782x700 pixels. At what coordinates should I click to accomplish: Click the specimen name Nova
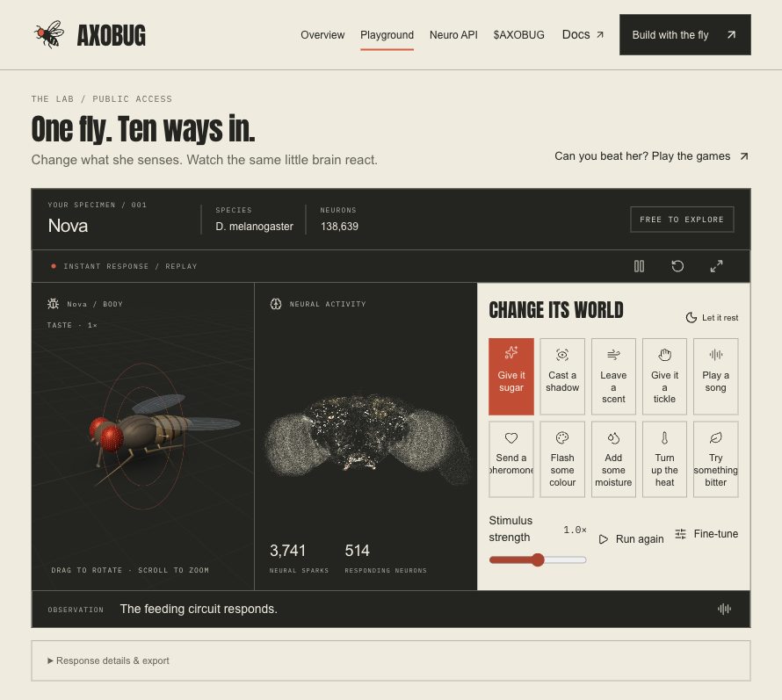[68, 226]
